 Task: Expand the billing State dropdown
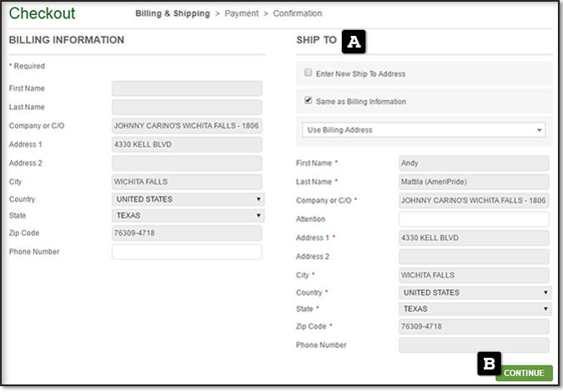188,215
